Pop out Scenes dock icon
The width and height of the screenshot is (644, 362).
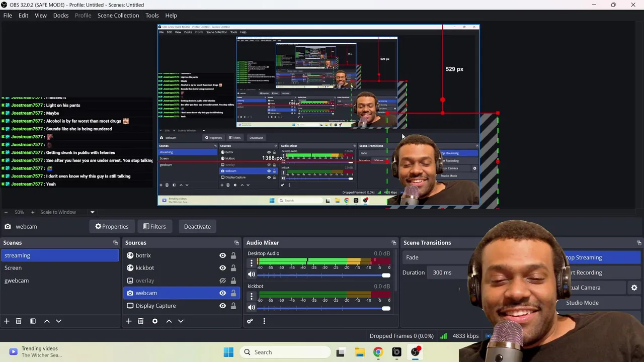click(x=115, y=243)
